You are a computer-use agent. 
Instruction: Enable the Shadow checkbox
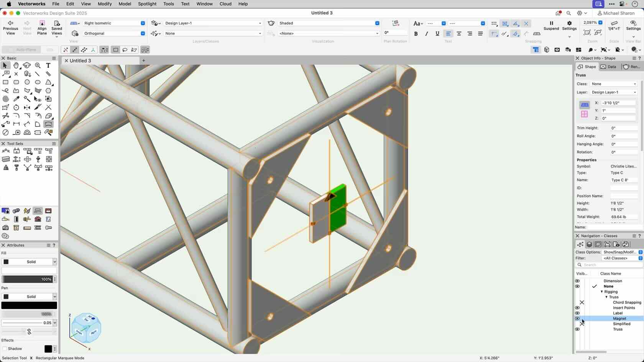(x=5, y=349)
